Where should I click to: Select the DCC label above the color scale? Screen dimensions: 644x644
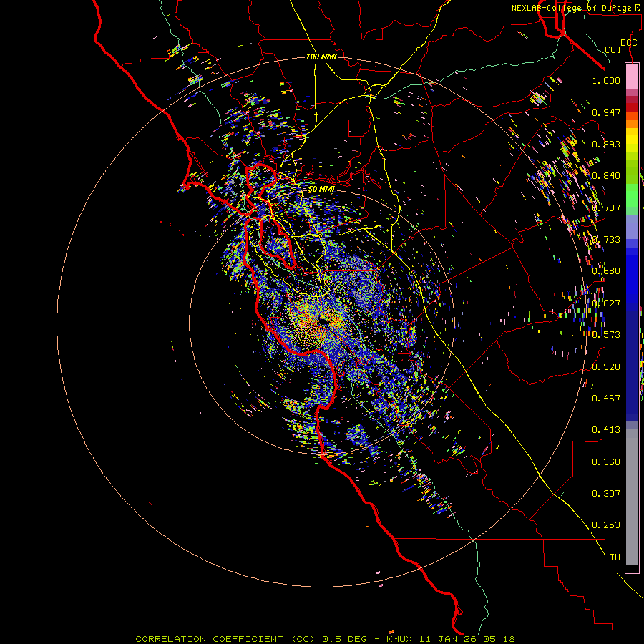coord(628,42)
